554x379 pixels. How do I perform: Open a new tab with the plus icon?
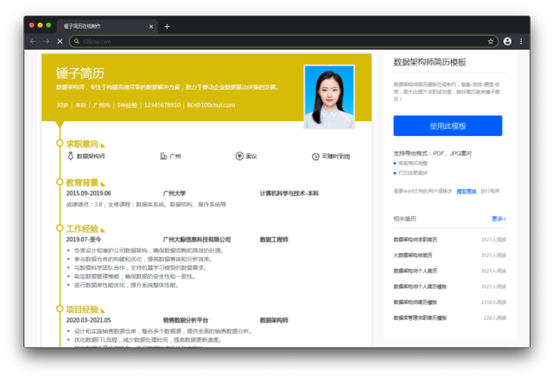point(167,26)
